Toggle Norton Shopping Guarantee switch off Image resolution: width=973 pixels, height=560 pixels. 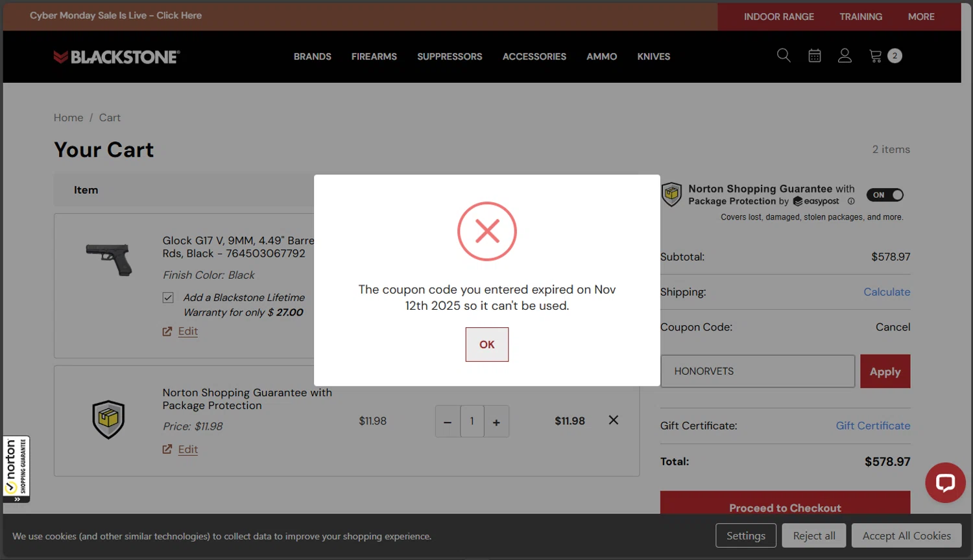885,195
